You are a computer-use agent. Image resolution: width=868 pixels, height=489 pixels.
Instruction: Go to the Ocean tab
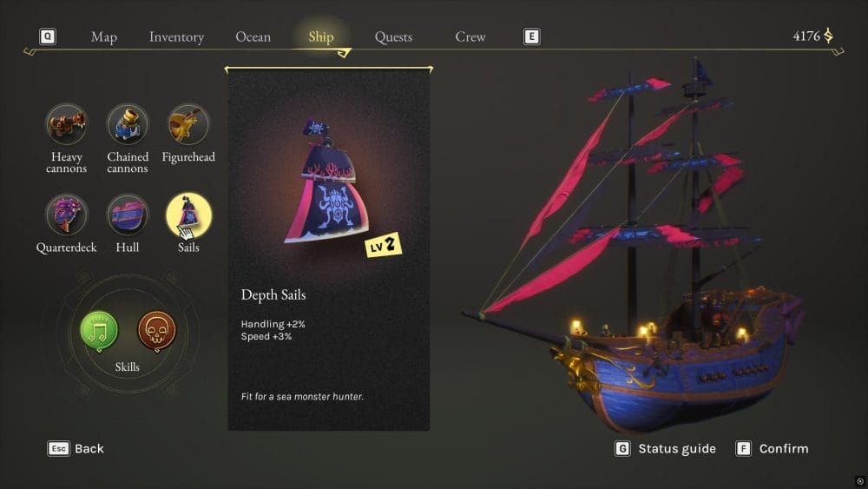(253, 37)
